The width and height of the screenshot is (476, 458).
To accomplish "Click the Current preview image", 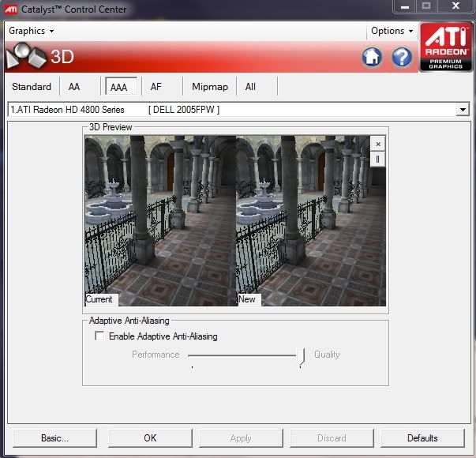I will click(160, 221).
